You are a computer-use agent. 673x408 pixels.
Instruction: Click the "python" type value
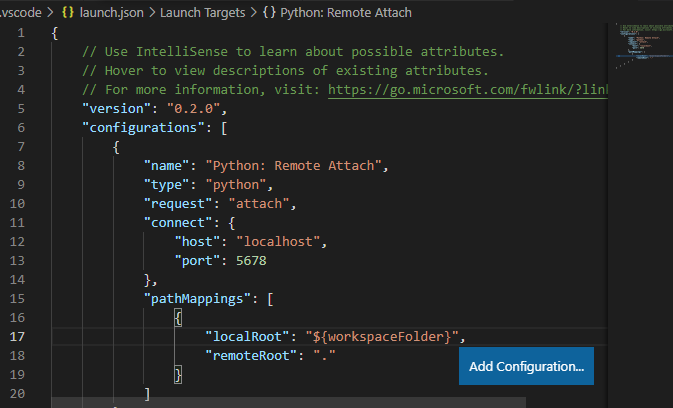pos(236,184)
